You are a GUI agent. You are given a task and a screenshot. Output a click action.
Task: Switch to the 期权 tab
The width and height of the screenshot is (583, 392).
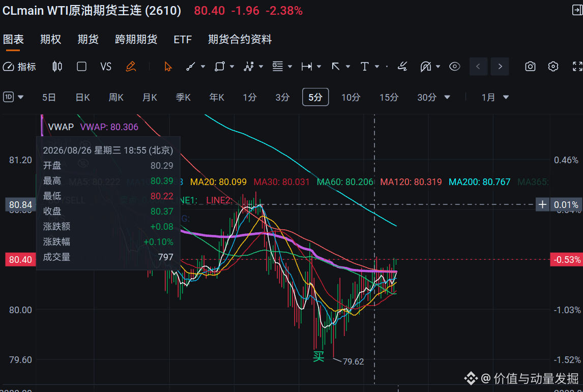(50, 39)
